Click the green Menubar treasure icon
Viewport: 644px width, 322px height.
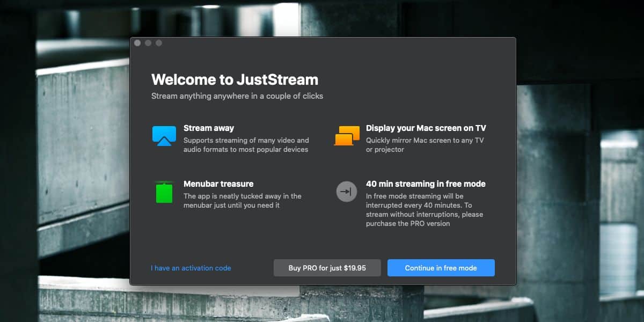tap(164, 192)
